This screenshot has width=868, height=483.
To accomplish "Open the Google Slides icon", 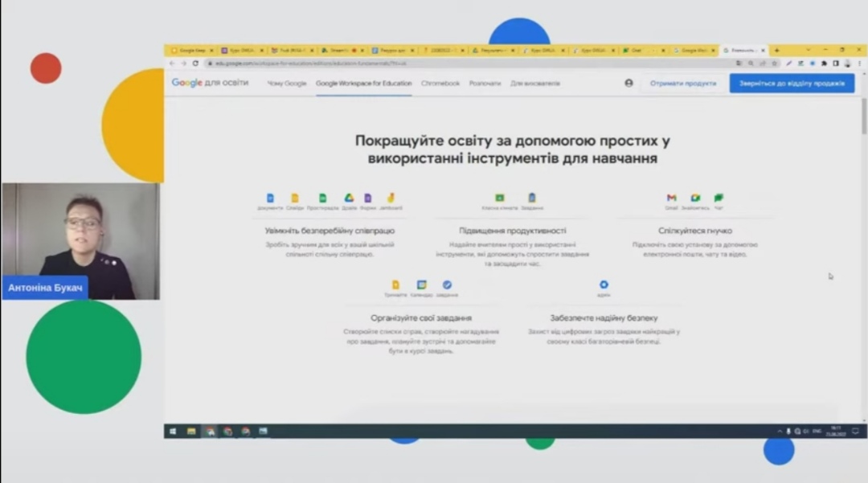I will [295, 198].
